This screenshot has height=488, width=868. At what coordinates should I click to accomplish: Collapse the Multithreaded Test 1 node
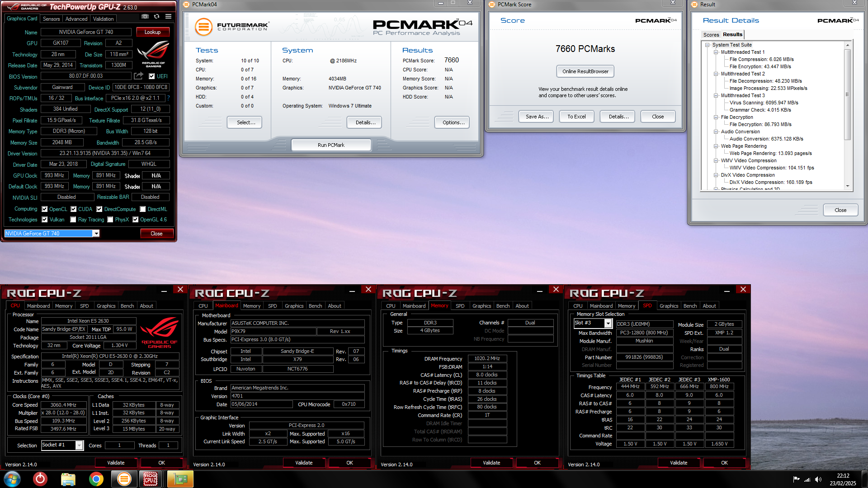716,52
